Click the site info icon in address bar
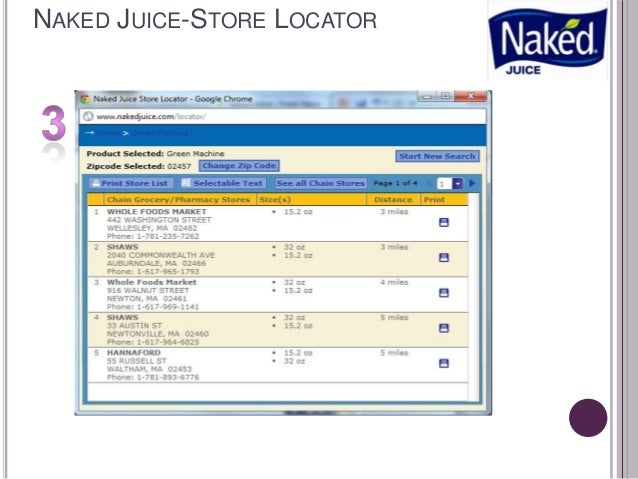 88,116
